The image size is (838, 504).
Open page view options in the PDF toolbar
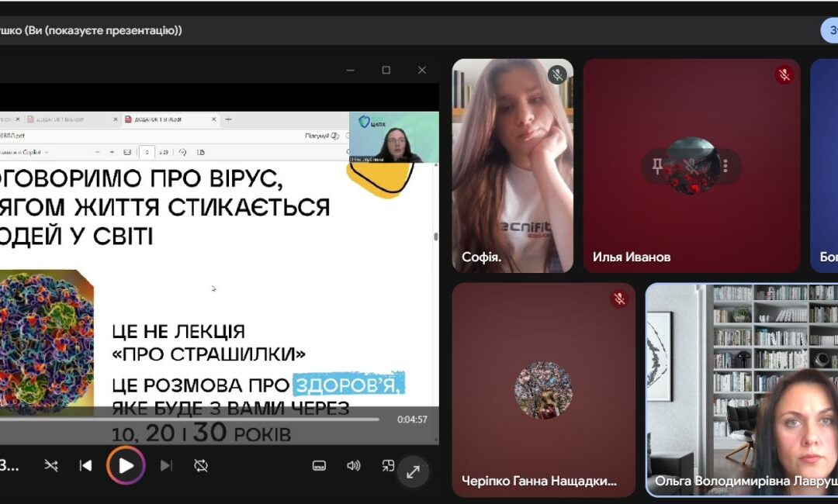coord(201,152)
